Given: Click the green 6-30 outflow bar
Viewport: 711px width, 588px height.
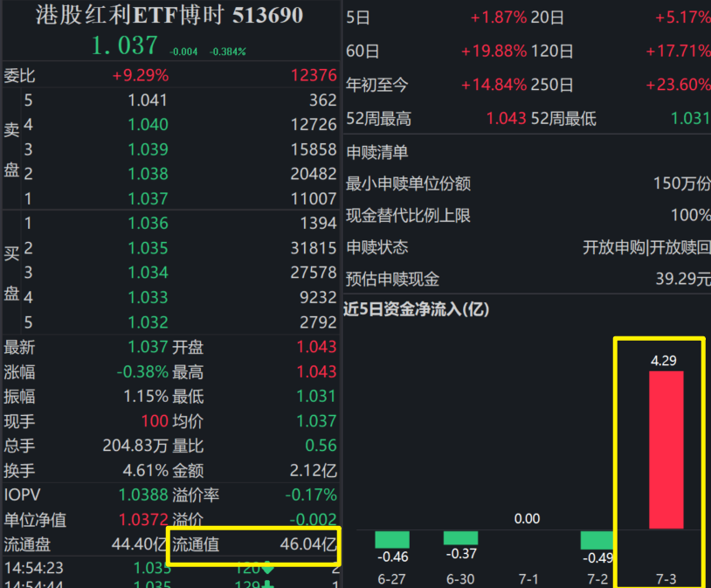Looking at the screenshot, I should 460,537.
